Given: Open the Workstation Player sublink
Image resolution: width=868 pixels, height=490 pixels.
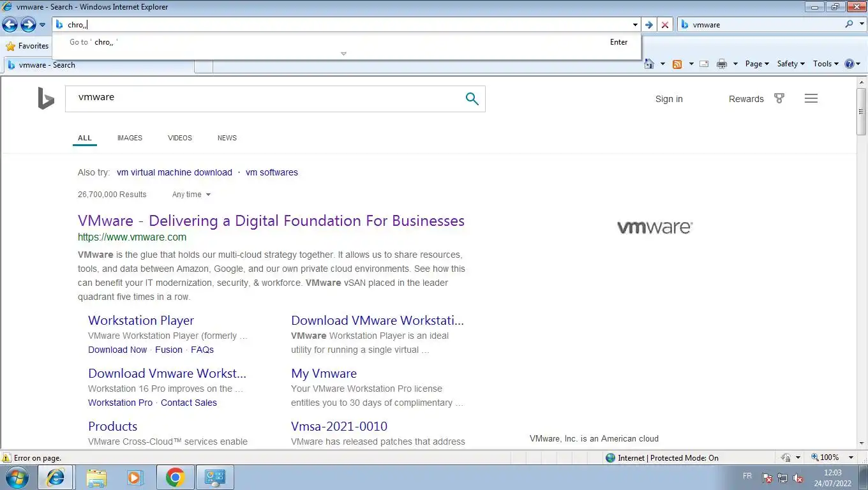Looking at the screenshot, I should coord(141,320).
